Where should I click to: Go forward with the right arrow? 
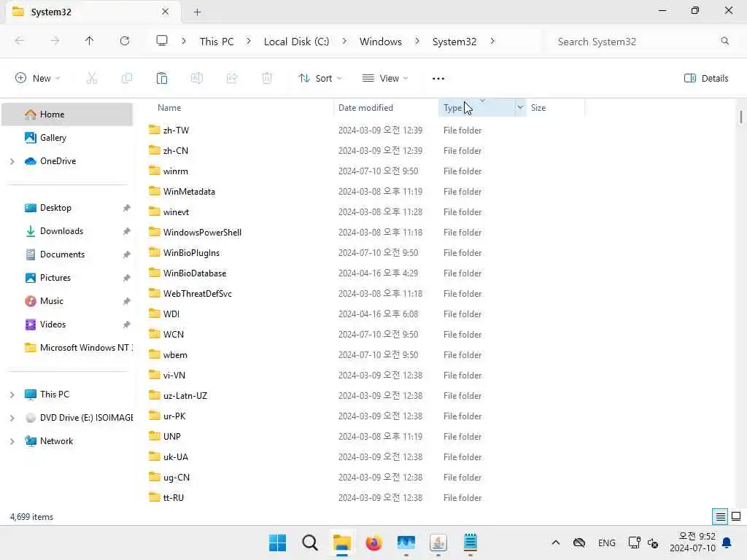55,41
